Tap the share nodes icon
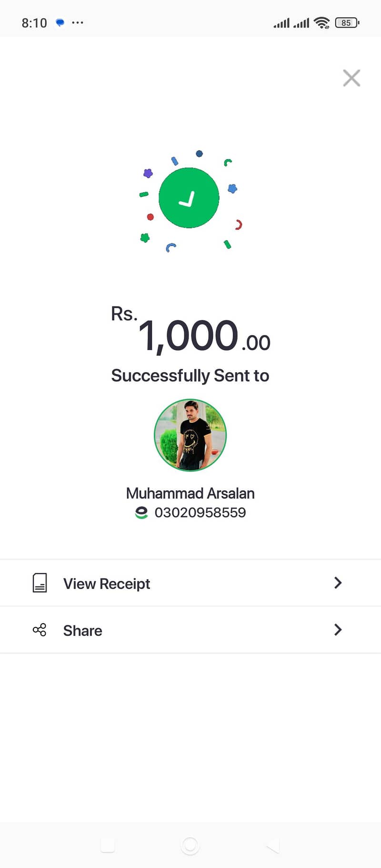The height and width of the screenshot is (868, 381). click(40, 630)
